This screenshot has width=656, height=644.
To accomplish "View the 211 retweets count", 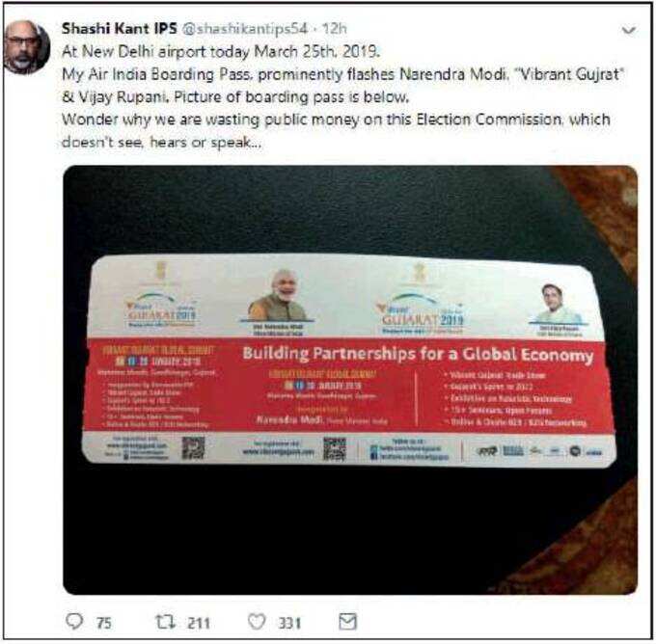I will point(199,623).
